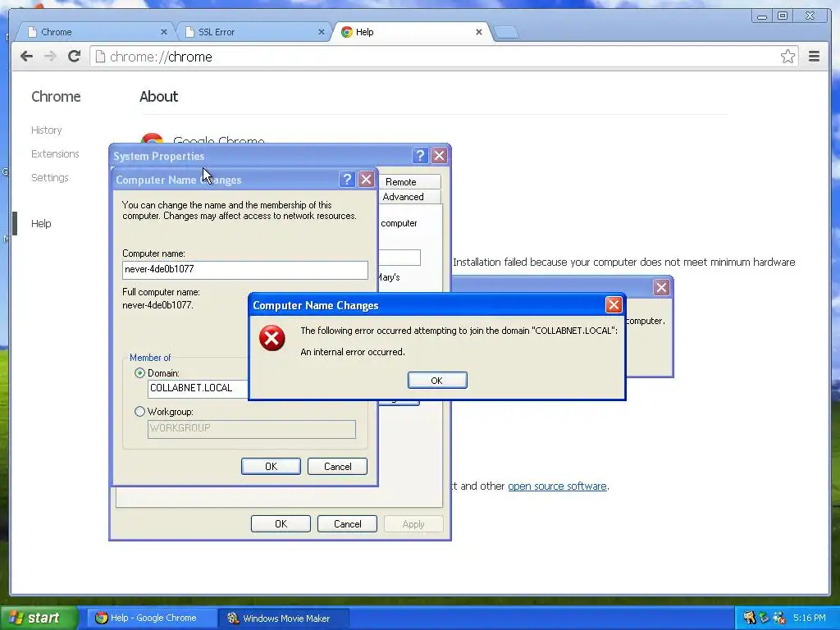Select the Workgroup radio button
The image size is (840, 630).
point(139,412)
